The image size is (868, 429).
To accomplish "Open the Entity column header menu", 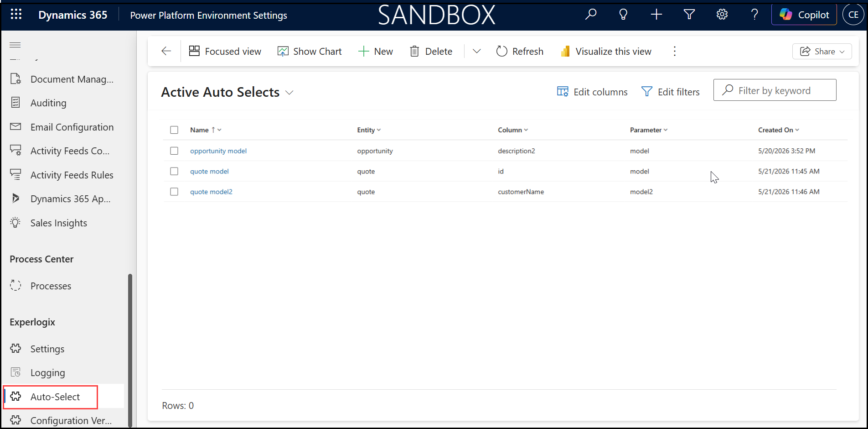I will tap(369, 130).
